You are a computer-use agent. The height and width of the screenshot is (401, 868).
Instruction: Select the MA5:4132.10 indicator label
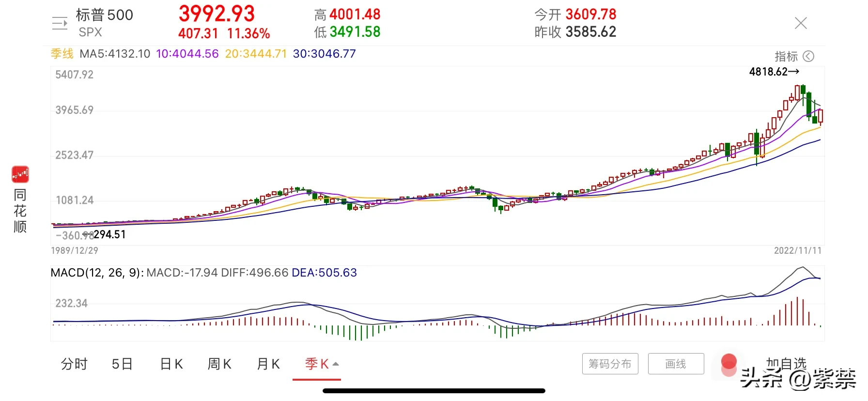(115, 54)
